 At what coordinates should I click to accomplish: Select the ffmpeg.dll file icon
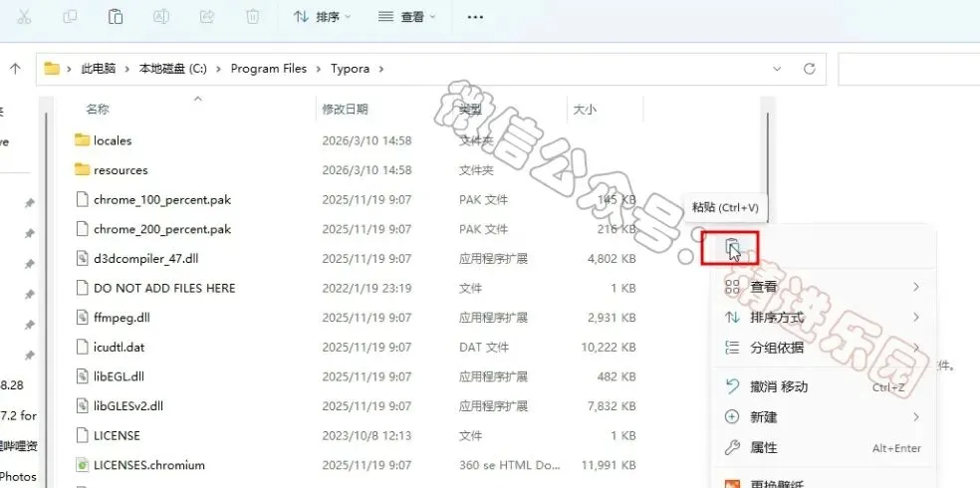click(82, 318)
